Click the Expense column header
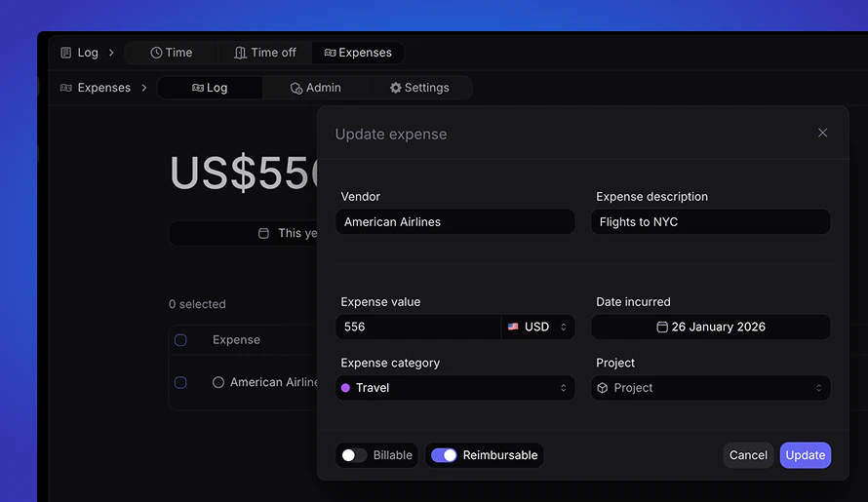The width and height of the screenshot is (868, 502). (x=236, y=340)
